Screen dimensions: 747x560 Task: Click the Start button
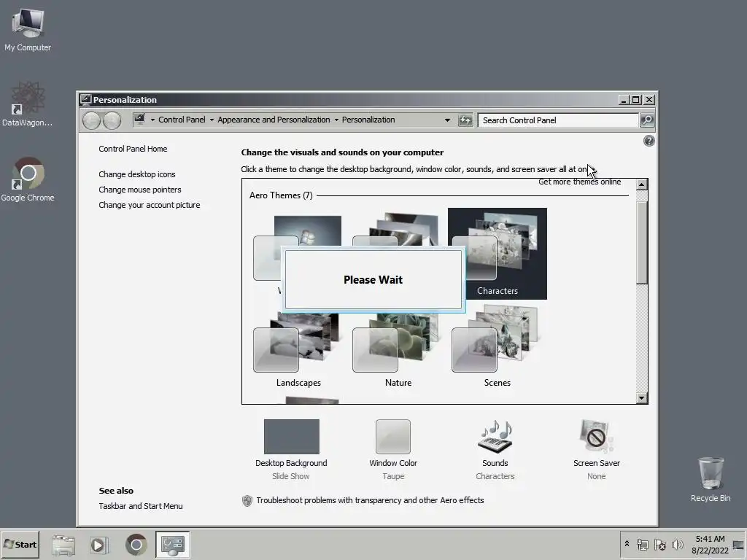coord(20,544)
